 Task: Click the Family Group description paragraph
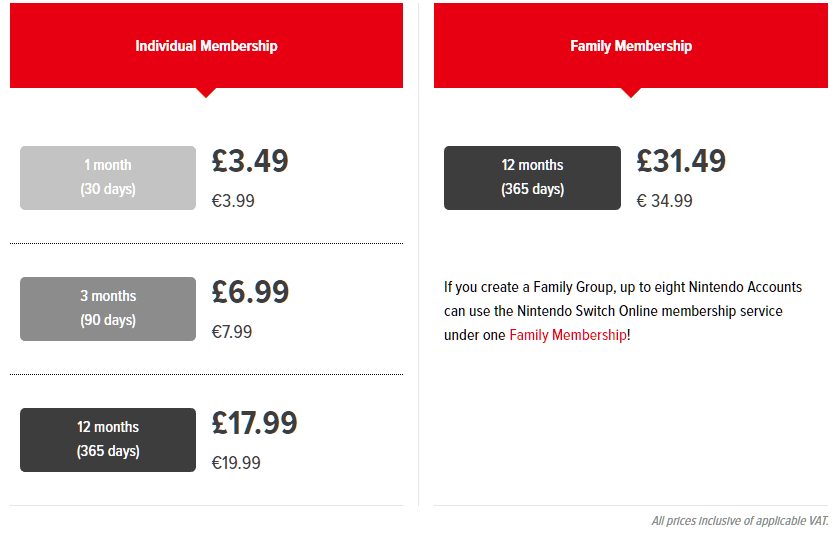click(x=623, y=311)
